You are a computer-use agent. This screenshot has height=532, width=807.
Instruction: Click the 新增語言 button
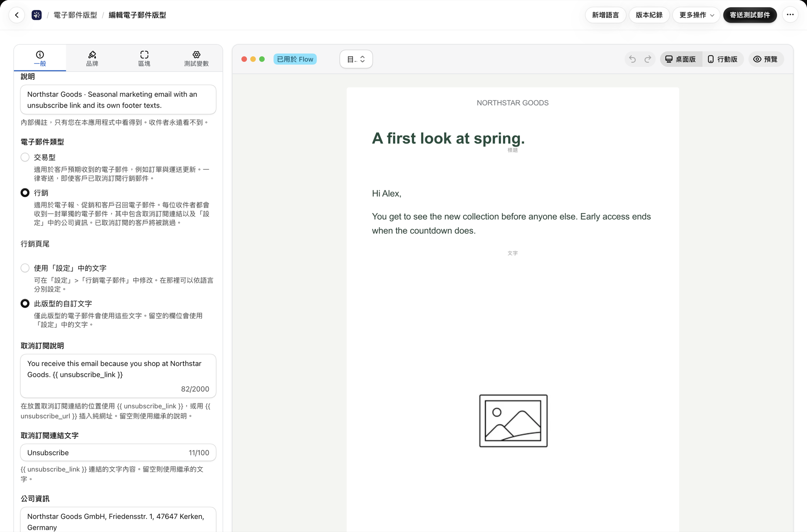[x=605, y=15]
